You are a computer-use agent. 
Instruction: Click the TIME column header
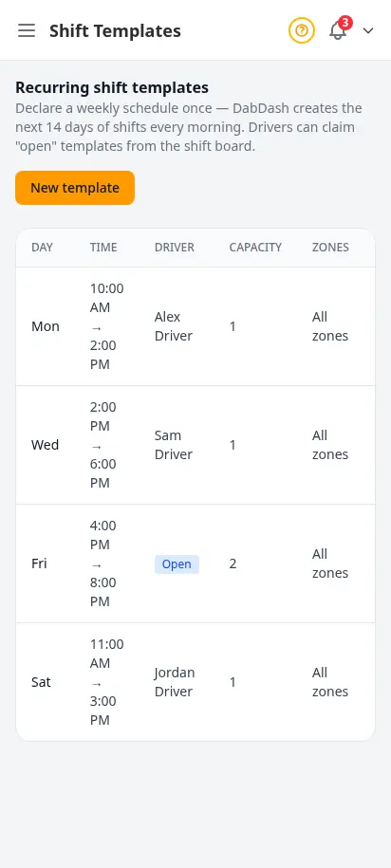[x=103, y=248]
